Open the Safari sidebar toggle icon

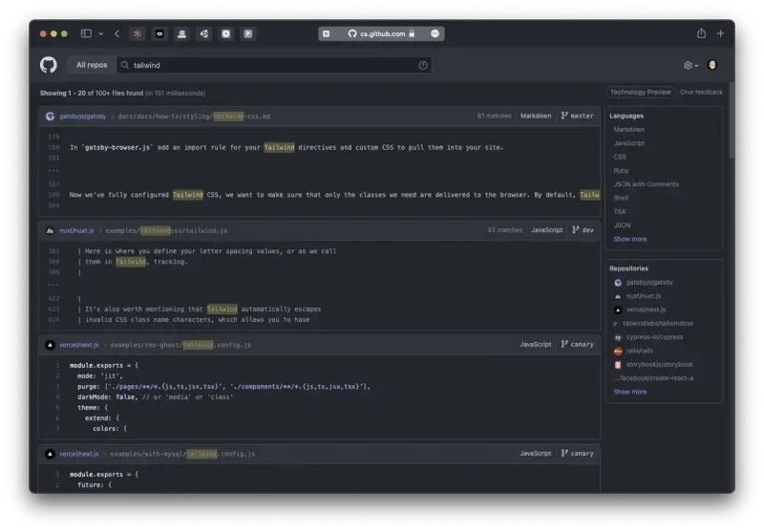[86, 33]
